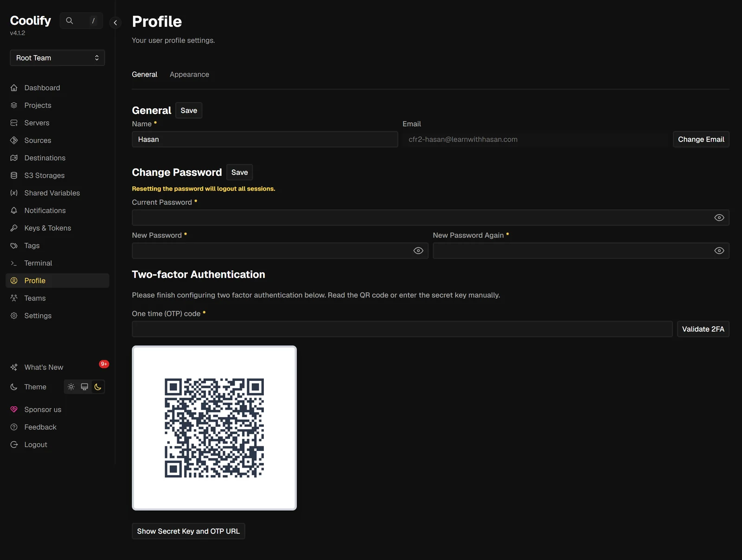This screenshot has width=742, height=560.
Task: Select dark theme moon toggle
Action: tap(98, 387)
